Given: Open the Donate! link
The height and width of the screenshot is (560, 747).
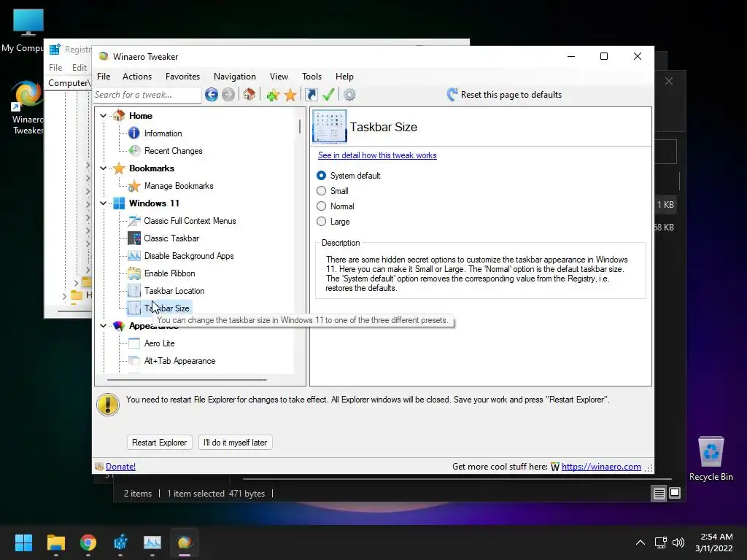Looking at the screenshot, I should click(x=120, y=467).
